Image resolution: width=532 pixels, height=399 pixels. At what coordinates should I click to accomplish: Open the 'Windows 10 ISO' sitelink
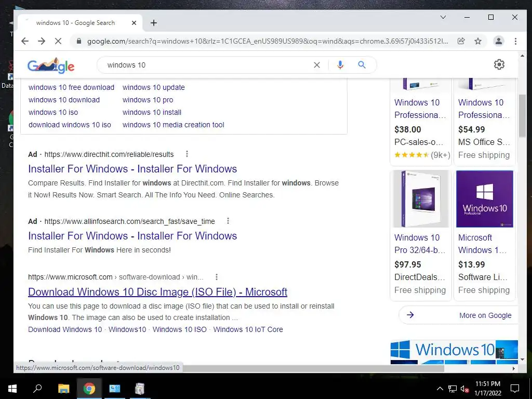click(179, 329)
